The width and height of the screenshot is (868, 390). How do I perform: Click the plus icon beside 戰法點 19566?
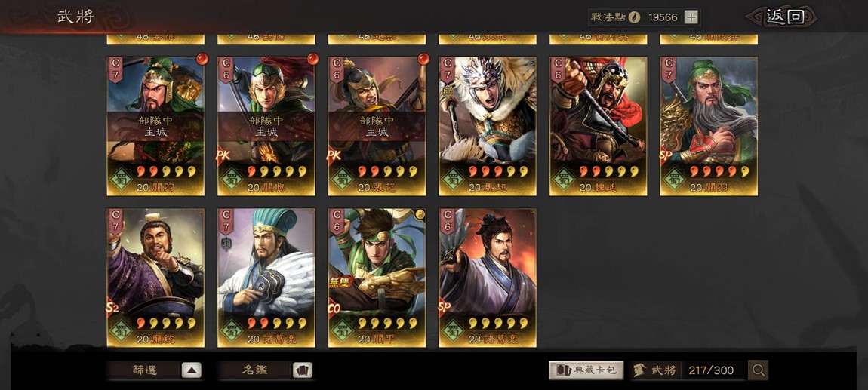click(x=691, y=17)
